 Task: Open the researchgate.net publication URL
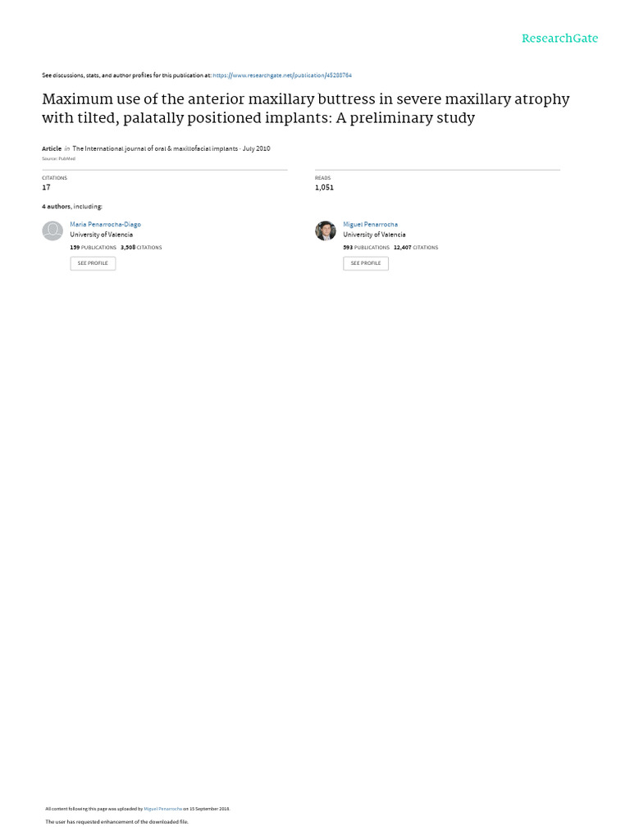pos(282,75)
